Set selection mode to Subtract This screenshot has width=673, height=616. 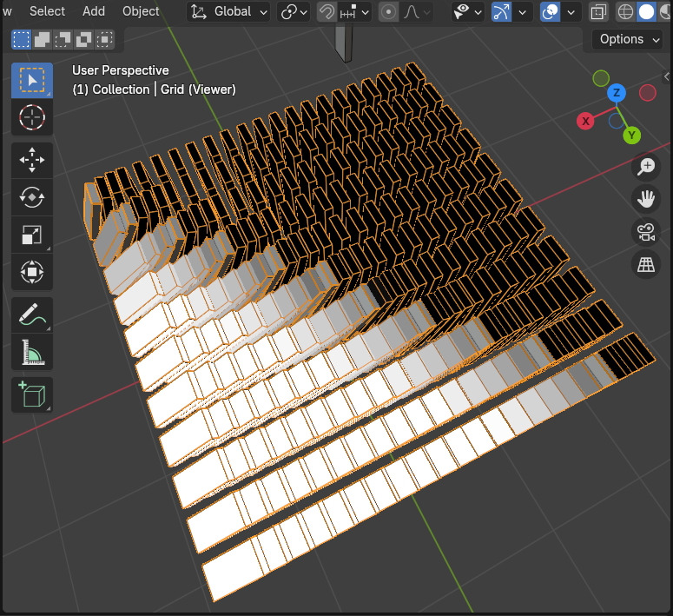pyautogui.click(x=63, y=39)
